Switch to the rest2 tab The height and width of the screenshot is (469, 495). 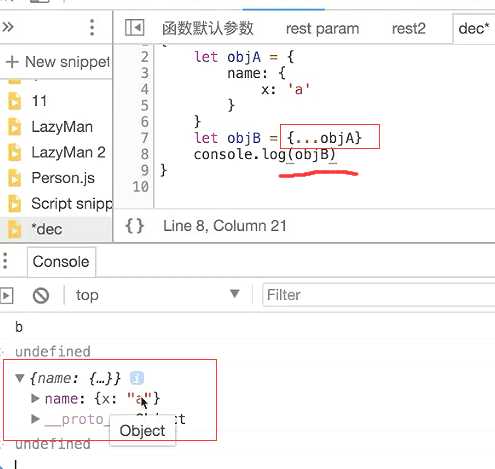(x=409, y=29)
